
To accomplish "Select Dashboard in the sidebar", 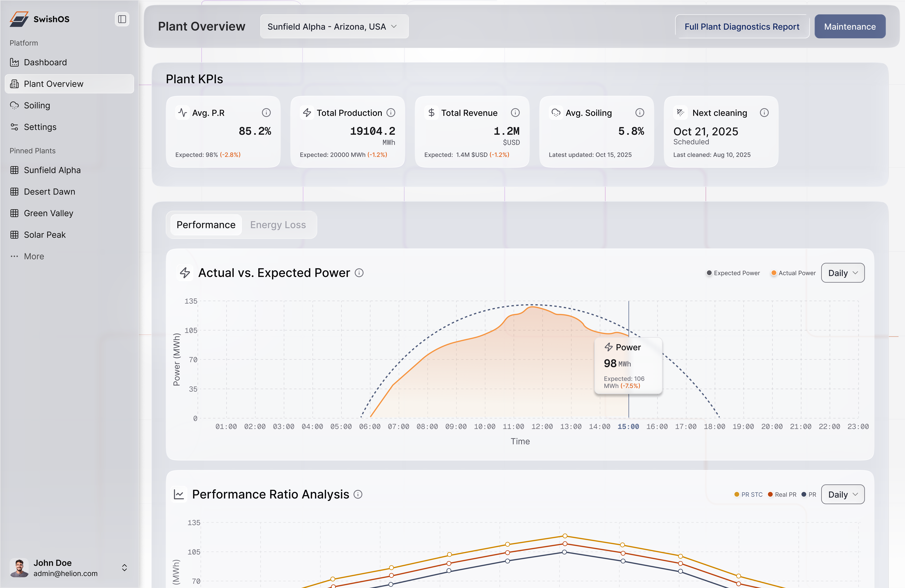I will click(x=45, y=62).
